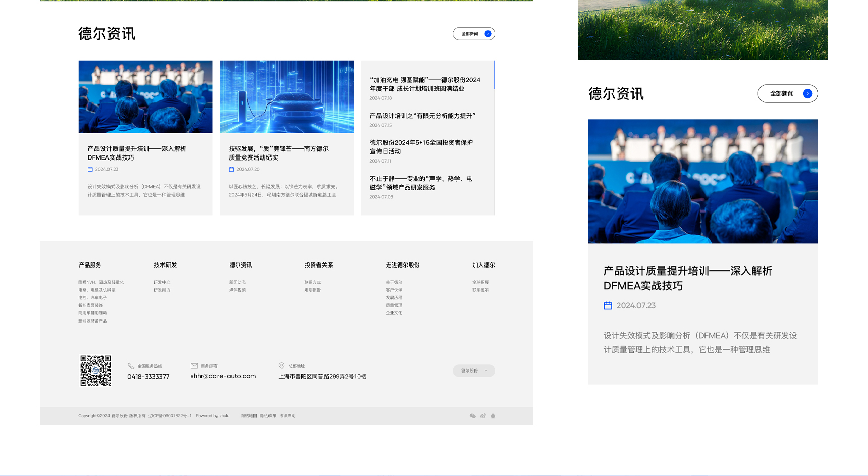Open news item 产品设计培训之"有限元分析能力提升"
The width and height of the screenshot is (868, 476).
click(x=422, y=116)
